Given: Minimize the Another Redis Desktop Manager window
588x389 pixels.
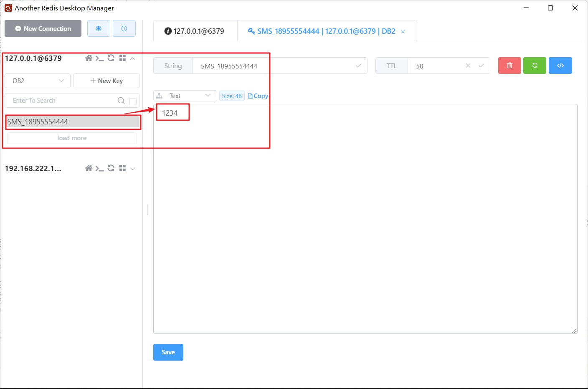Looking at the screenshot, I should point(526,8).
